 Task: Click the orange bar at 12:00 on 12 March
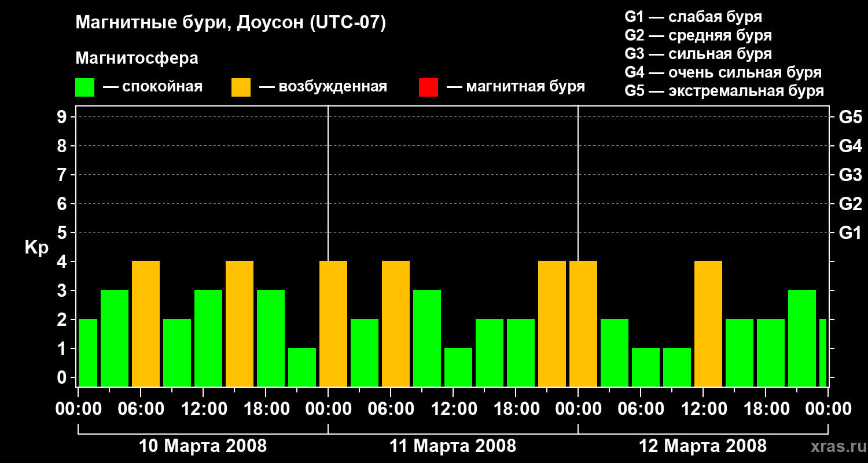point(708,324)
